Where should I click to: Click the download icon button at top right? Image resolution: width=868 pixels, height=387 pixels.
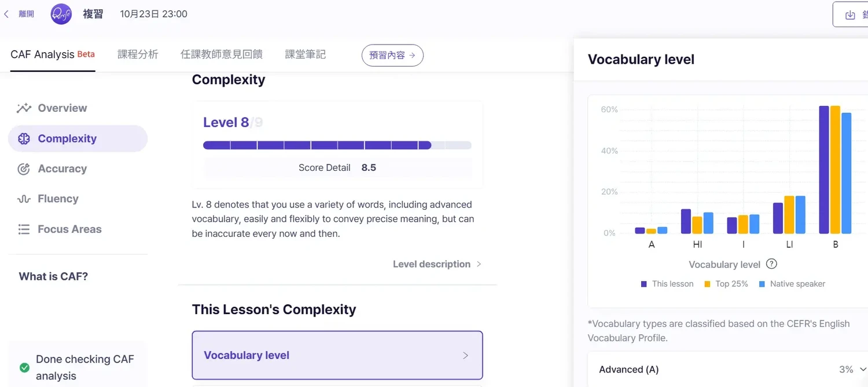849,15
